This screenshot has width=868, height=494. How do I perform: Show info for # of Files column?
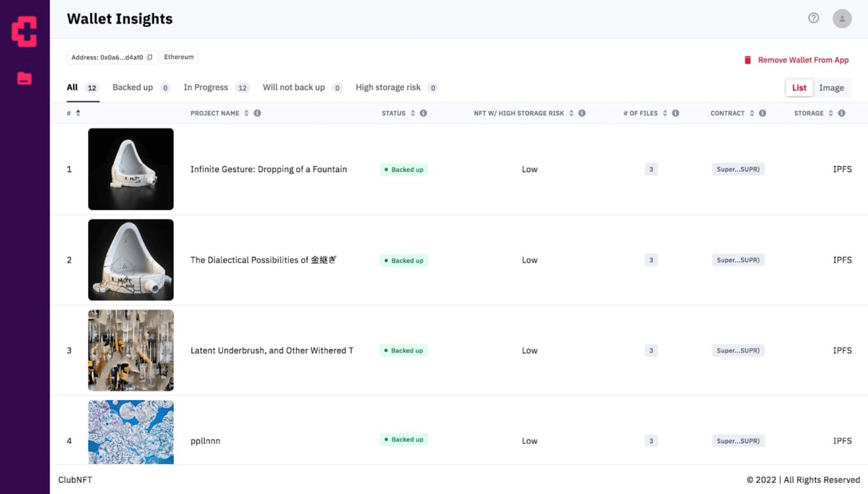click(675, 113)
